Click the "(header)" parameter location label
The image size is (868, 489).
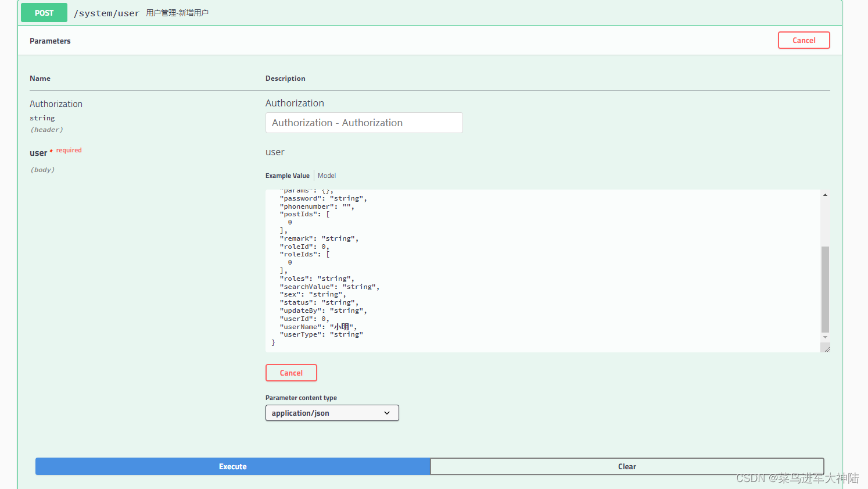[x=46, y=130]
